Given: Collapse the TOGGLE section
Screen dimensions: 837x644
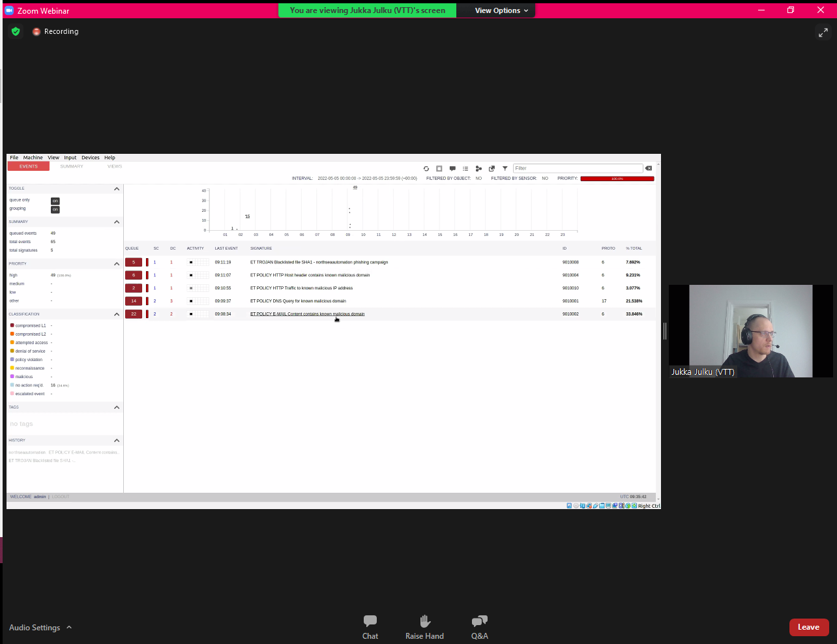Looking at the screenshot, I should [117, 189].
